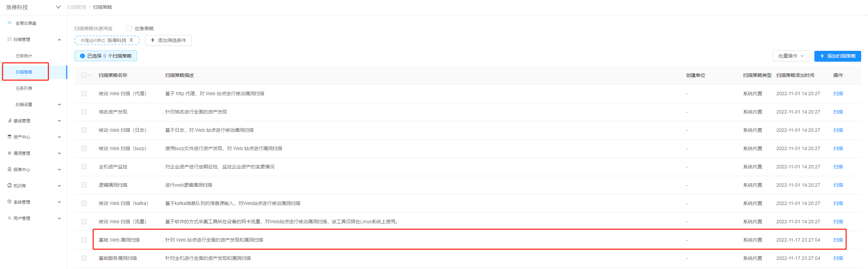Enable the 应急策略 checkbox
The image size is (868, 269).
point(129,28)
